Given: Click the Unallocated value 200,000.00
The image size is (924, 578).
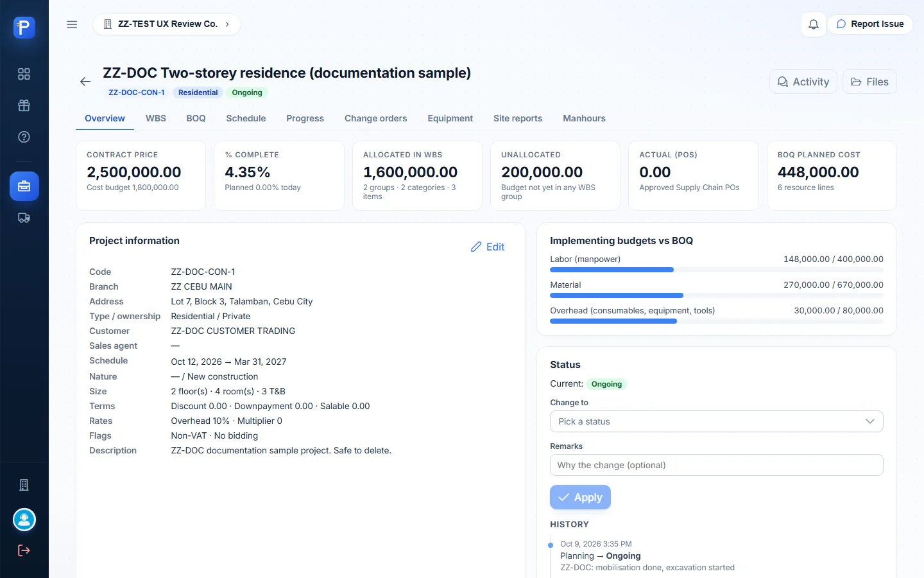Looking at the screenshot, I should point(542,172).
